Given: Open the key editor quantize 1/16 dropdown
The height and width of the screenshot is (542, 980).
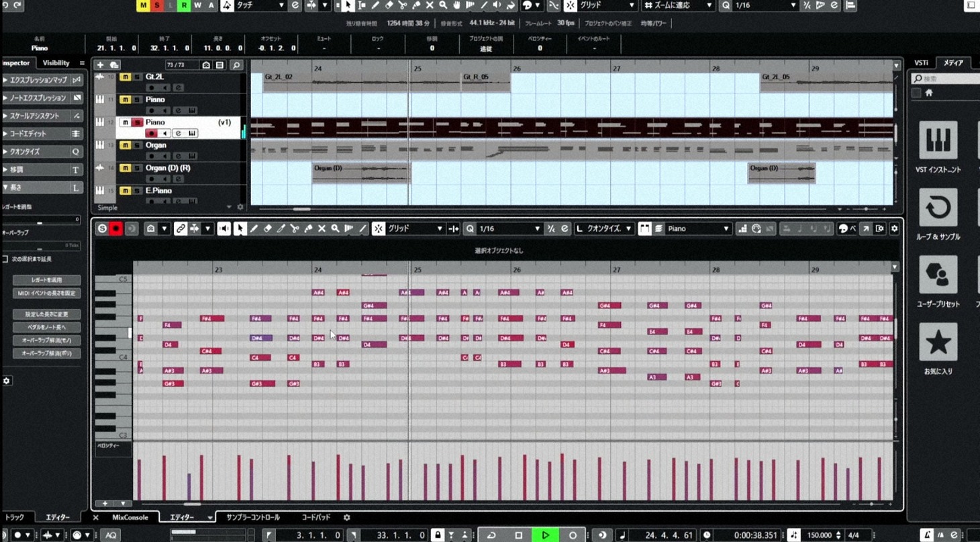Looking at the screenshot, I should point(508,229).
